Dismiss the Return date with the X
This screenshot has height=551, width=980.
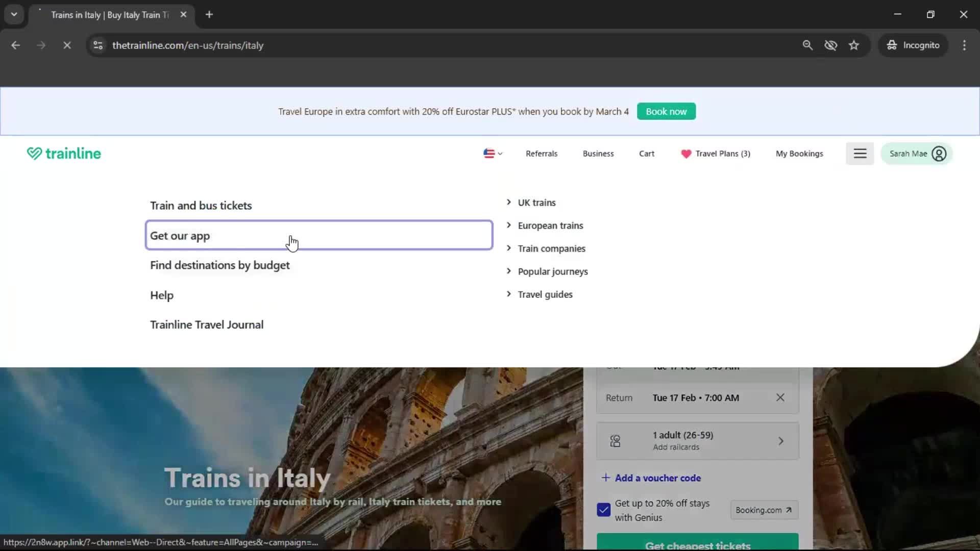[x=780, y=397]
